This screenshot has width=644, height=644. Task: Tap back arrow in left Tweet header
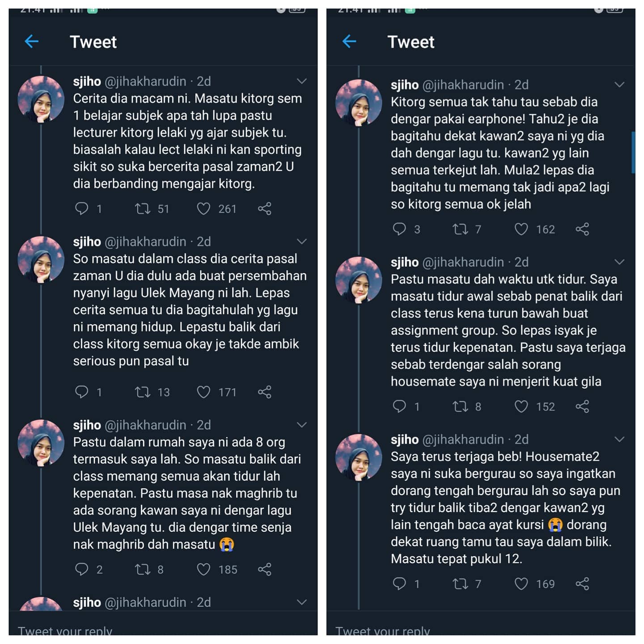(32, 42)
